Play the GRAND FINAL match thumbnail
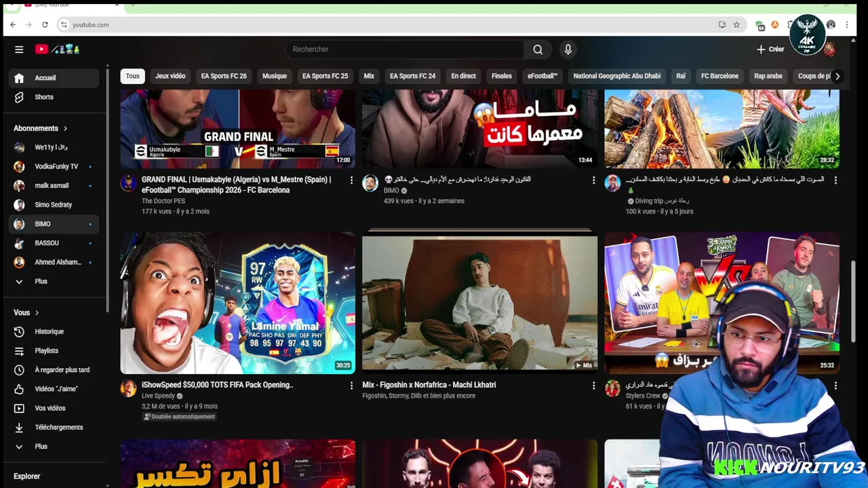 coord(237,129)
